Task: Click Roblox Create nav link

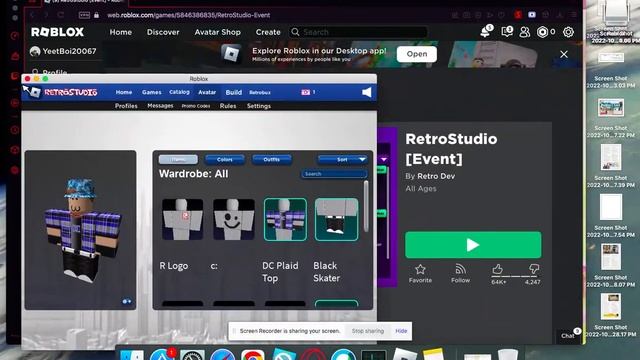Action: 268,32
